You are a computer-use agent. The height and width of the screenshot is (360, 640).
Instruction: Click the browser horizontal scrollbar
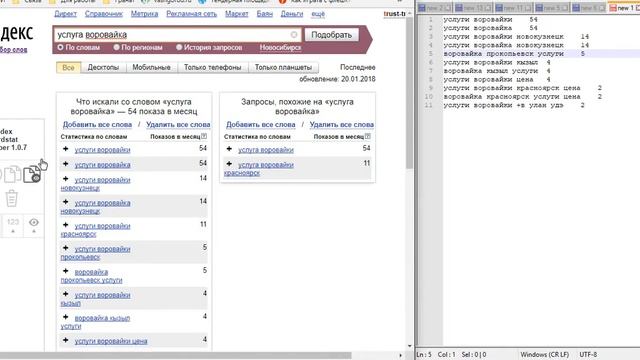pyautogui.click(x=176, y=356)
